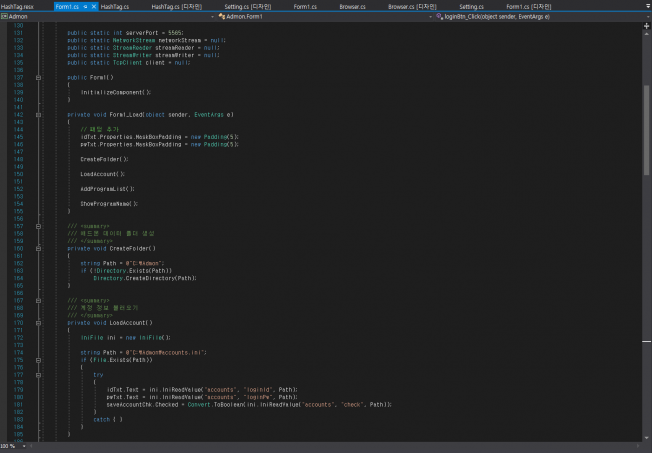
Task: Open the tab overflow list dropdown
Action: pos(648,7)
